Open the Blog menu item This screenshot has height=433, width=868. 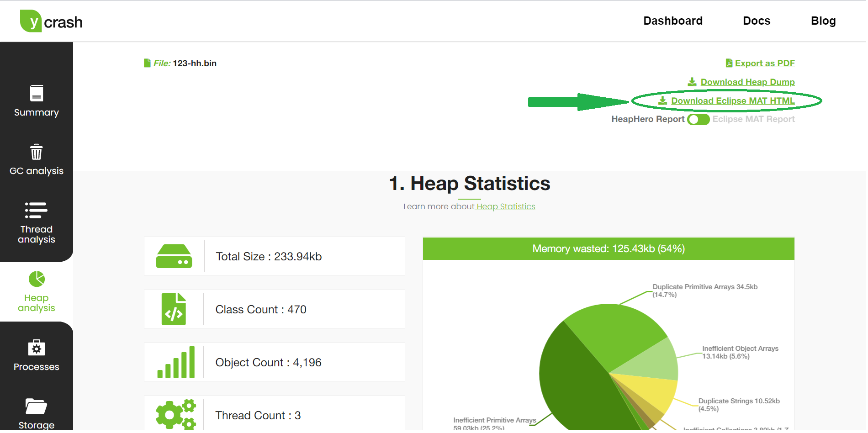(x=823, y=21)
